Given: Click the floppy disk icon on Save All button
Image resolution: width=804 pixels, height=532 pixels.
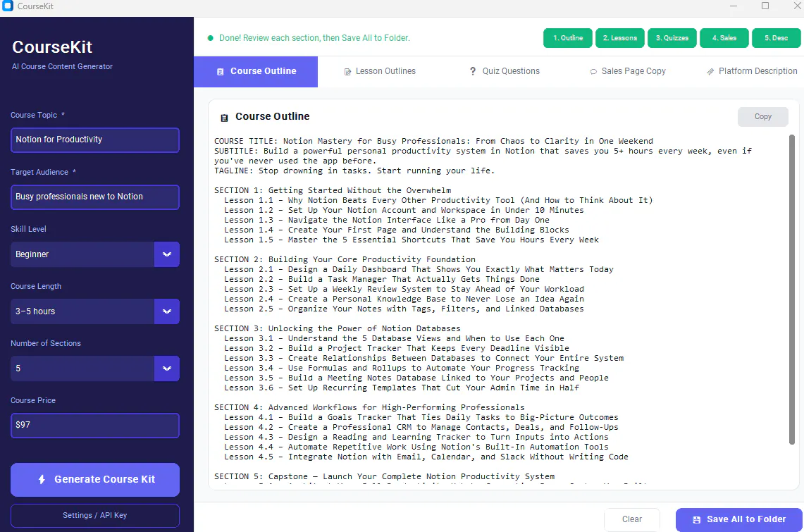Looking at the screenshot, I should click(x=696, y=520).
